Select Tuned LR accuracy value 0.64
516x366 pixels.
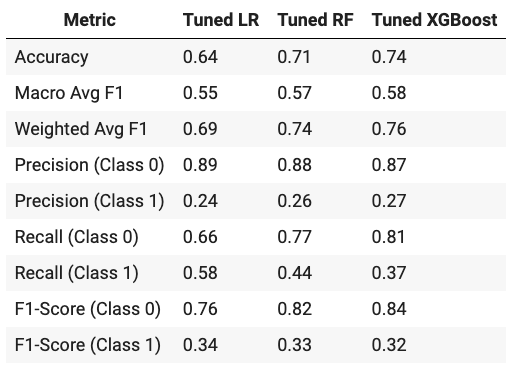point(200,57)
